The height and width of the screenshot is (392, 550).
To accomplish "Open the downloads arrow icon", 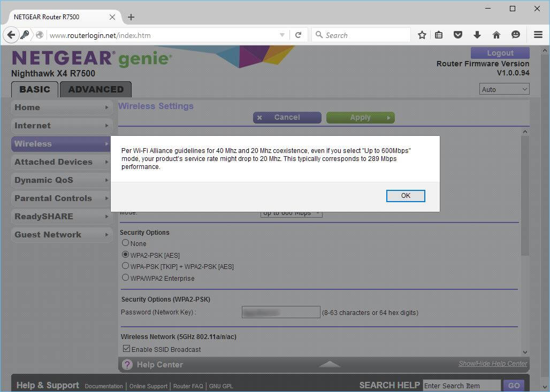I will pyautogui.click(x=477, y=35).
